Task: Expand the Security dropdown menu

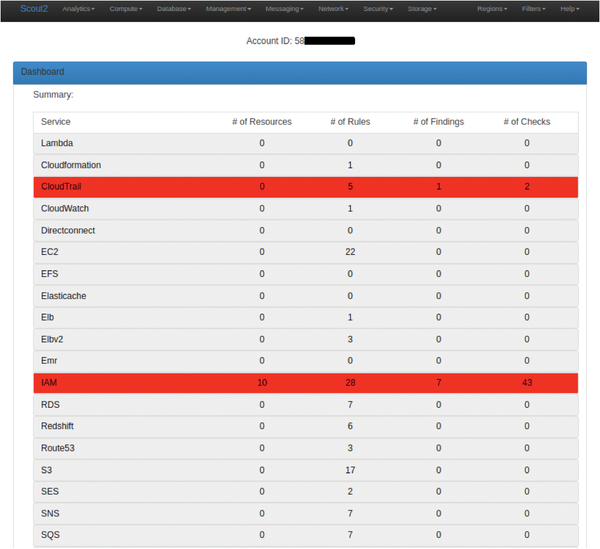Action: [378, 9]
